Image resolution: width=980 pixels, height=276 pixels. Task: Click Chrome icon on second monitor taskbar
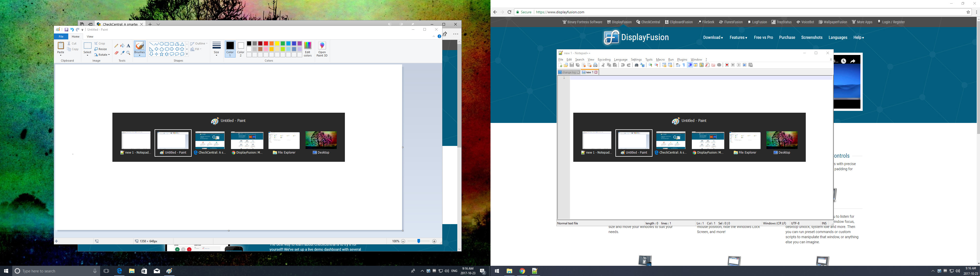[522, 271]
